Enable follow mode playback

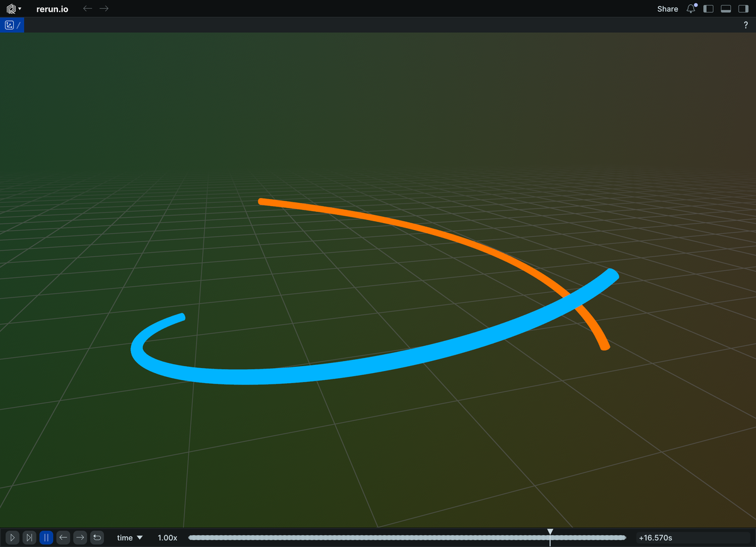(29, 538)
